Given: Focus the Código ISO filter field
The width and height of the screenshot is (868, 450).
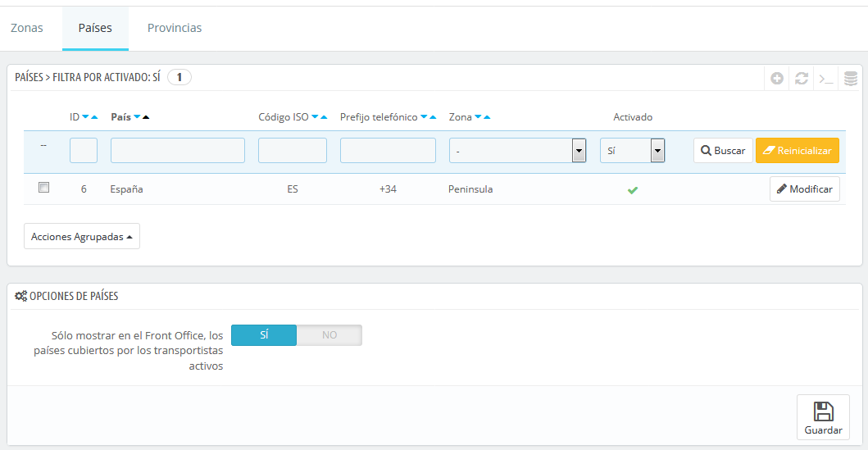Looking at the screenshot, I should [x=293, y=151].
